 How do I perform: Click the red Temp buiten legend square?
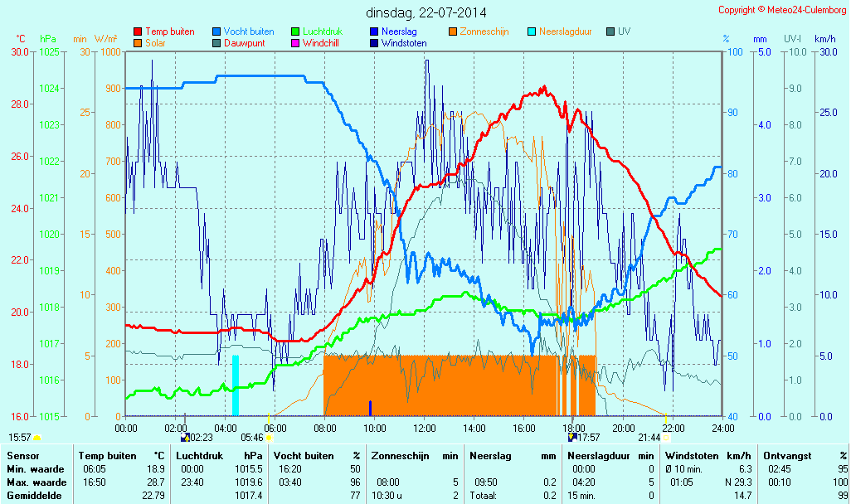point(138,31)
